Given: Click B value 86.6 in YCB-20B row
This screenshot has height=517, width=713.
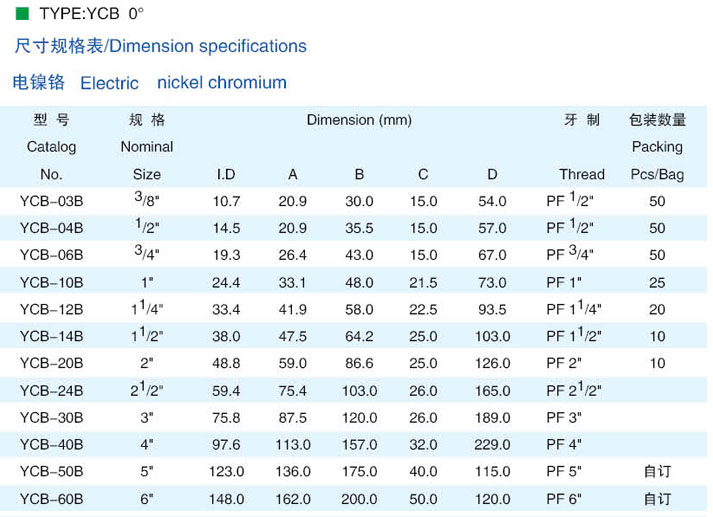Looking at the screenshot, I should [x=359, y=363].
